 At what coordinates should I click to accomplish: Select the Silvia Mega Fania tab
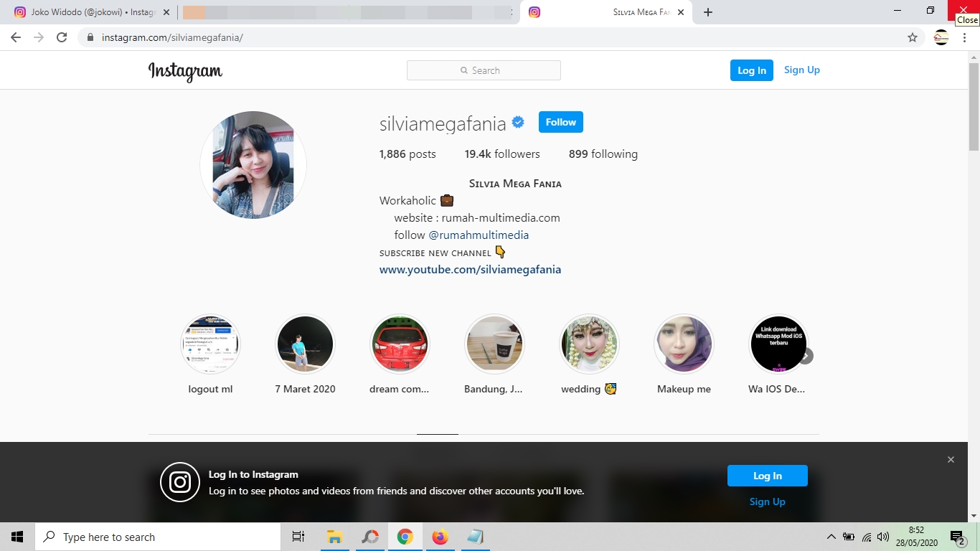tap(606, 12)
